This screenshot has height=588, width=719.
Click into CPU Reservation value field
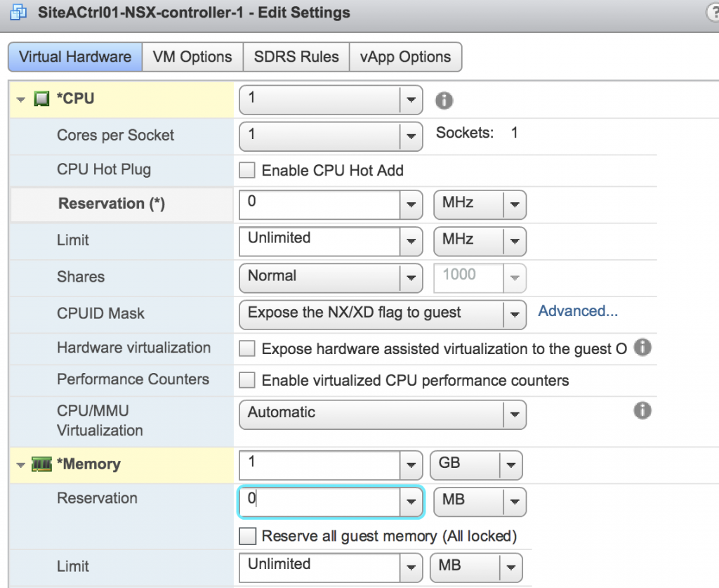(319, 204)
